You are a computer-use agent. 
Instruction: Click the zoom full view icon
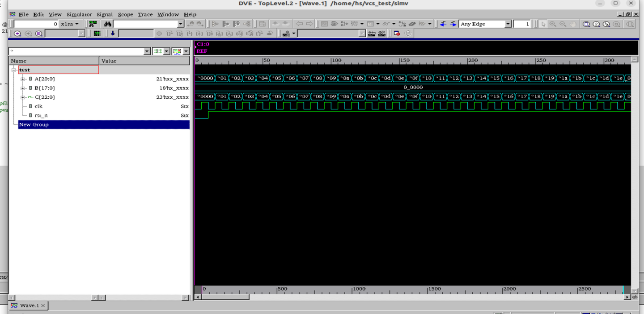586,24
